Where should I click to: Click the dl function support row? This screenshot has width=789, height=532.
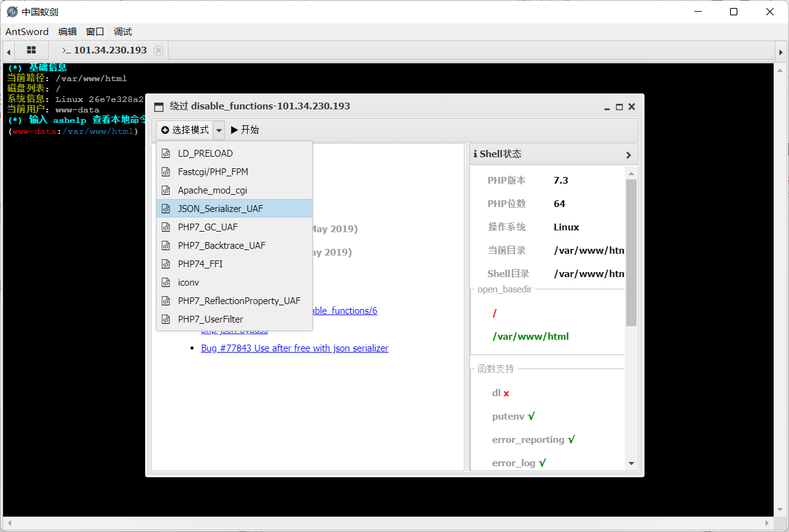point(500,393)
